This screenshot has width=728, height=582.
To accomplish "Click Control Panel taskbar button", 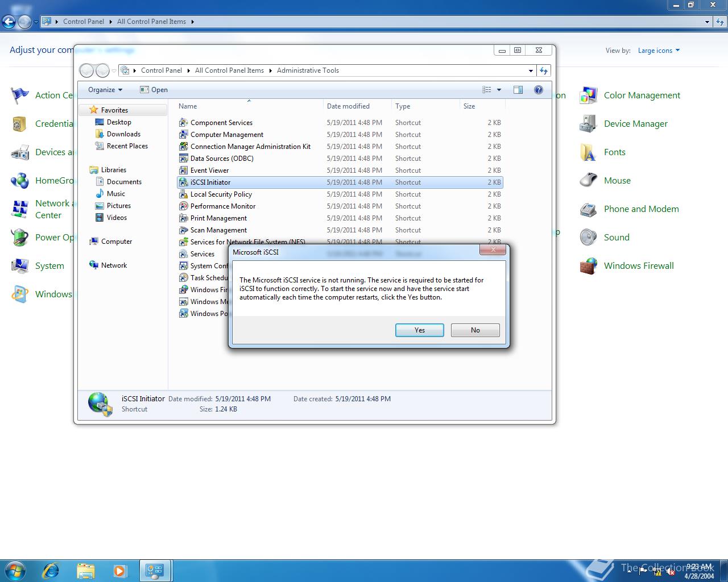I will [x=155, y=570].
